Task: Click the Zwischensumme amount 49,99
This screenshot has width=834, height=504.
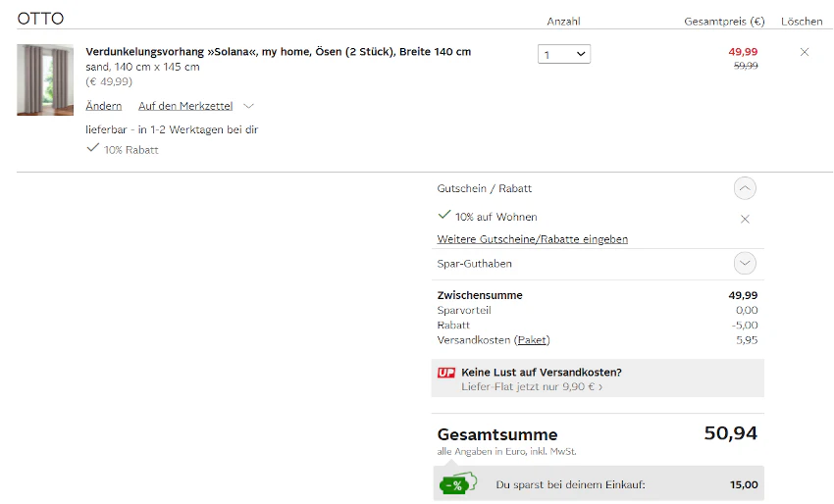Action: click(743, 295)
